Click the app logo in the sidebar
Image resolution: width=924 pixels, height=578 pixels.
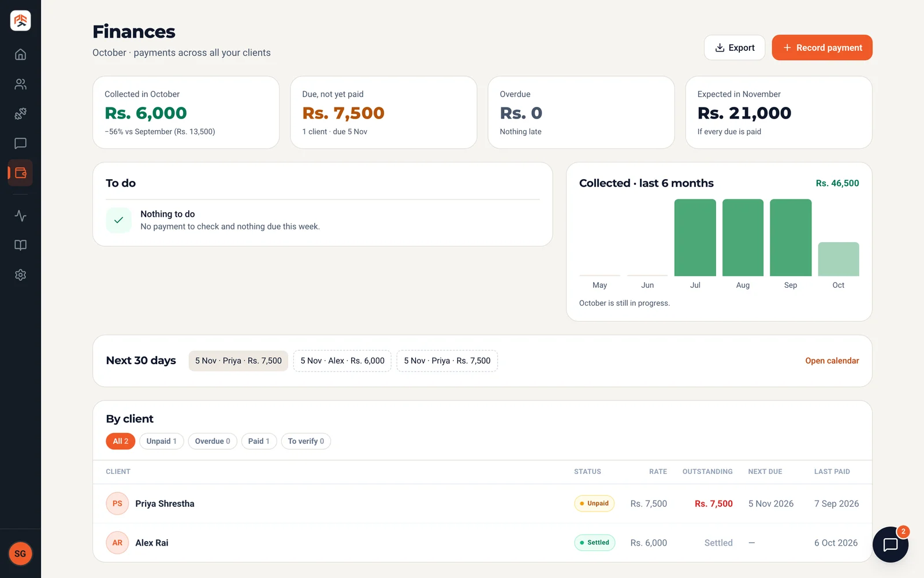coord(20,21)
